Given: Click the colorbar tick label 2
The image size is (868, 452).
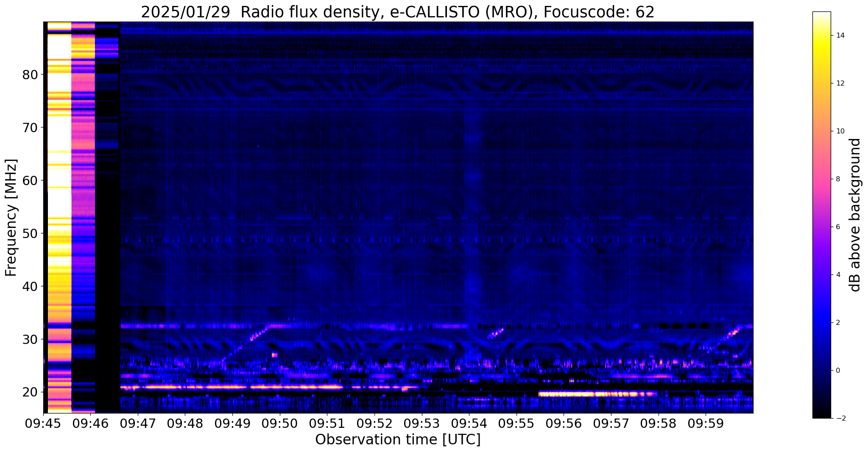Looking at the screenshot, I should coord(837,323).
